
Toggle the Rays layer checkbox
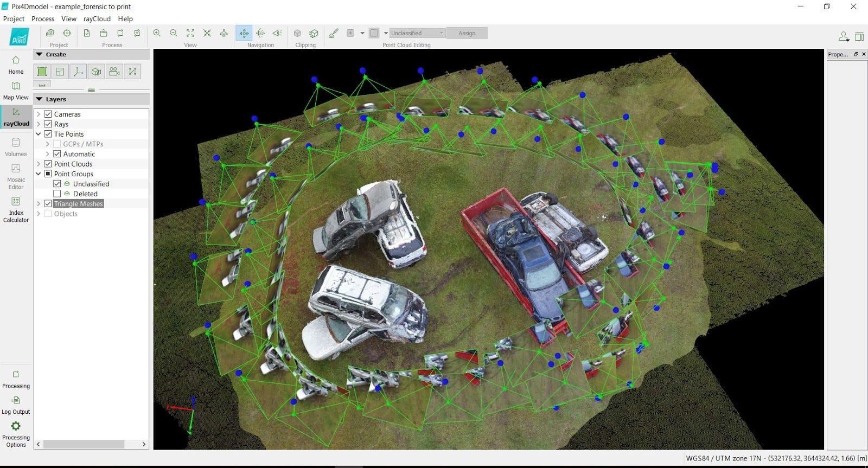pos(48,124)
